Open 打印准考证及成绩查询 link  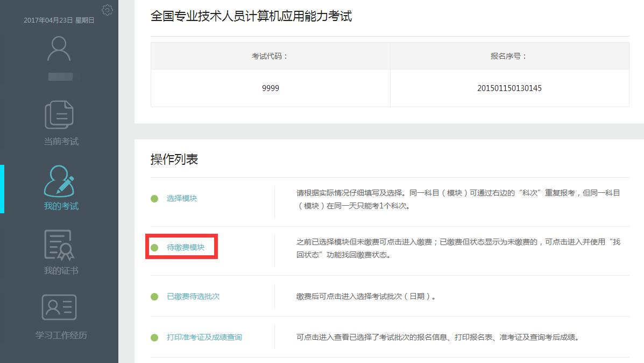point(204,337)
